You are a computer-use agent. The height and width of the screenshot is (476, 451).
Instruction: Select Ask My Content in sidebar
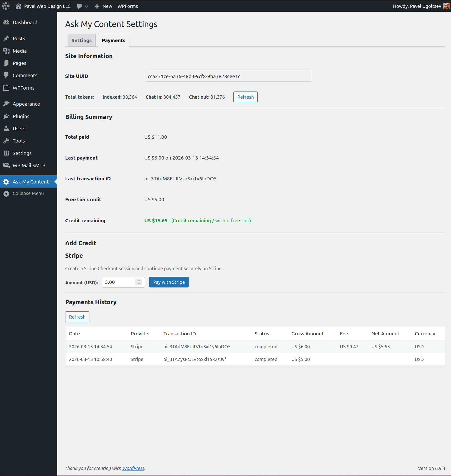pos(31,181)
